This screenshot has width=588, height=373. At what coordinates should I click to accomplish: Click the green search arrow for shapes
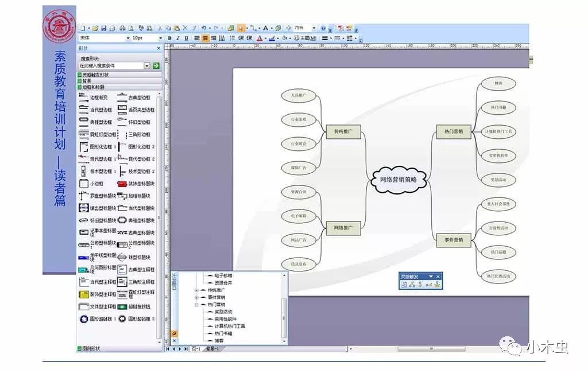tap(156, 66)
